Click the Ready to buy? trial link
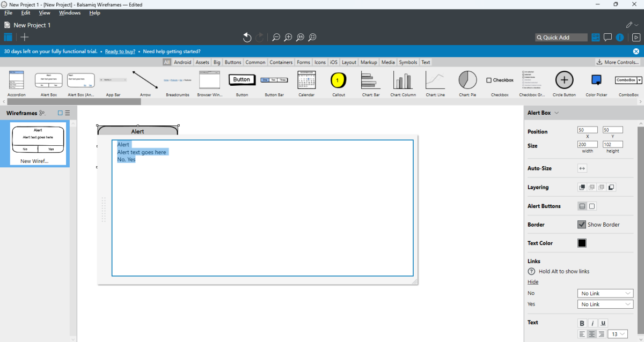 [120, 51]
